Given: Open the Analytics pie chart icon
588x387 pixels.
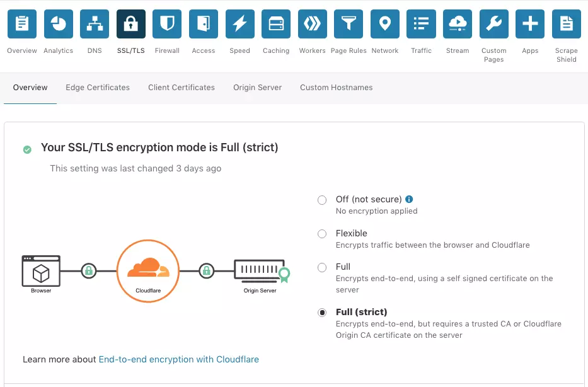Looking at the screenshot, I should (x=59, y=24).
